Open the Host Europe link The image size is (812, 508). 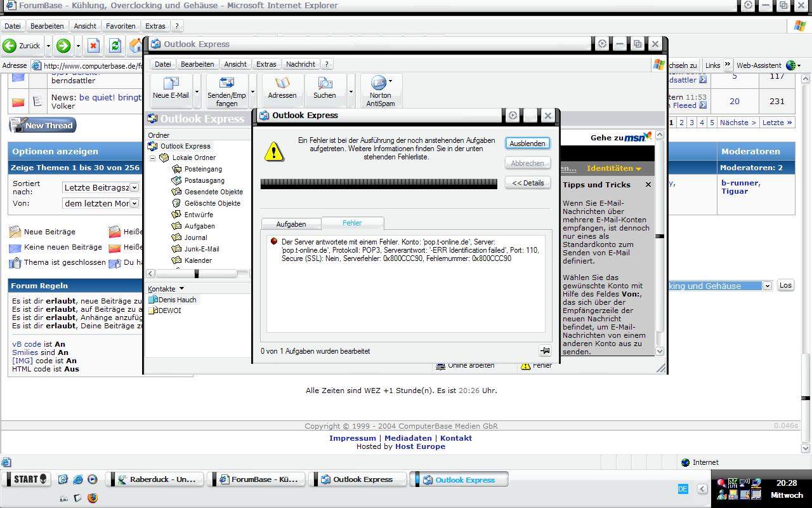tap(420, 446)
